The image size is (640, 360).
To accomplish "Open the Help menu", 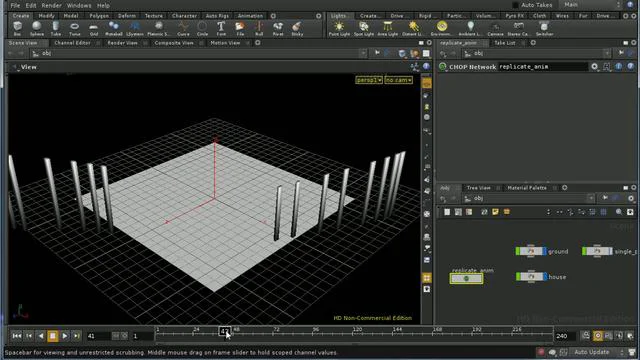I will point(103,5).
